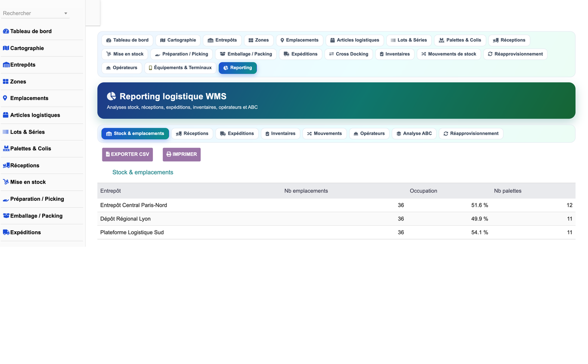588x364 pixels.
Task: Click the Reporting logistique WMS pie chart icon
Action: pyautogui.click(x=111, y=97)
